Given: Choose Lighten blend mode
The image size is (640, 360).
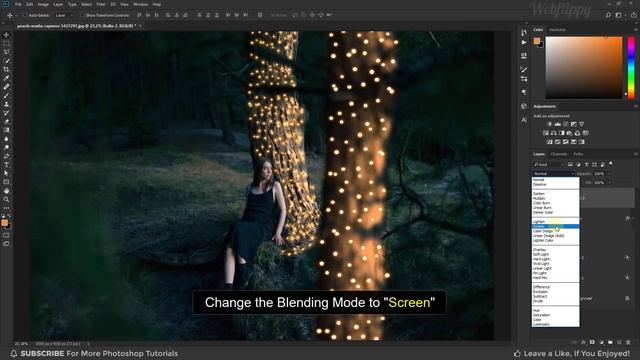Looking at the screenshot, I should point(556,222).
